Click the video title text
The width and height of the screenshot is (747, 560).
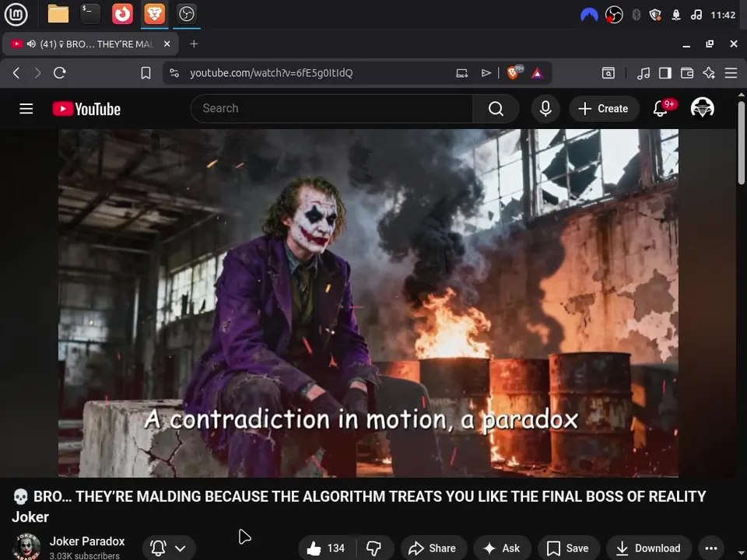pyautogui.click(x=359, y=506)
